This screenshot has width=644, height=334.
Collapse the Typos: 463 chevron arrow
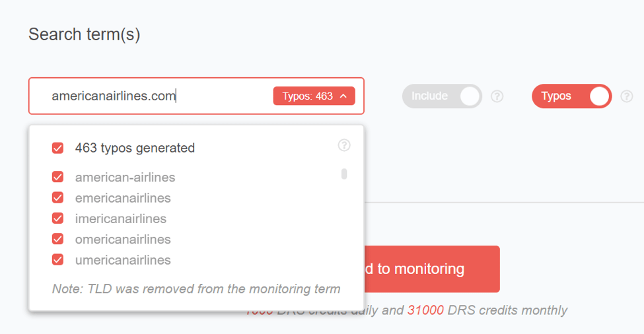click(x=343, y=96)
